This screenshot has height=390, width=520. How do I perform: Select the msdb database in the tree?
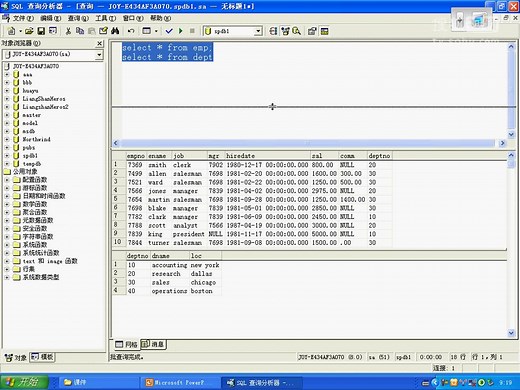coord(29,131)
